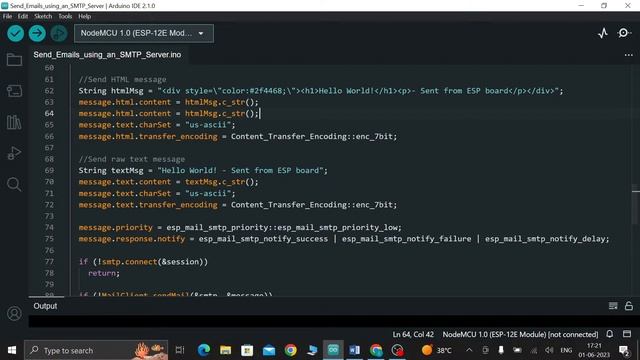
Task: Open the Sketchbook folder sidebar icon
Action: (14, 60)
